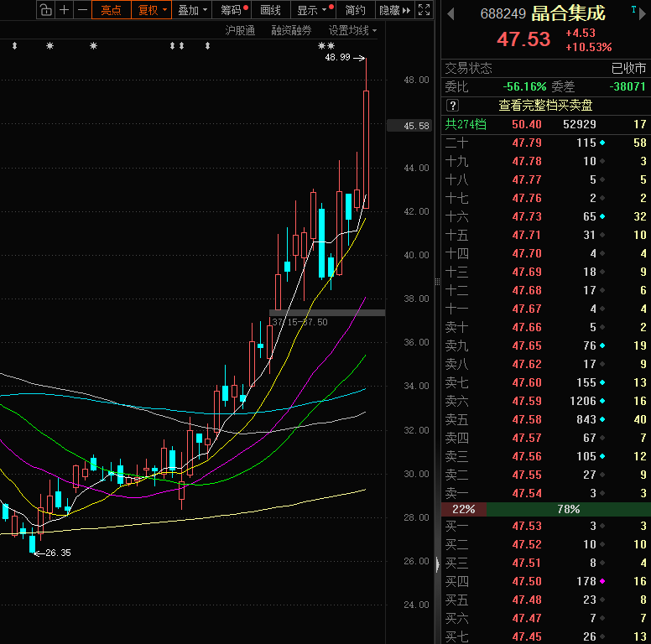Click the 委比 -56.16% value

(524, 86)
